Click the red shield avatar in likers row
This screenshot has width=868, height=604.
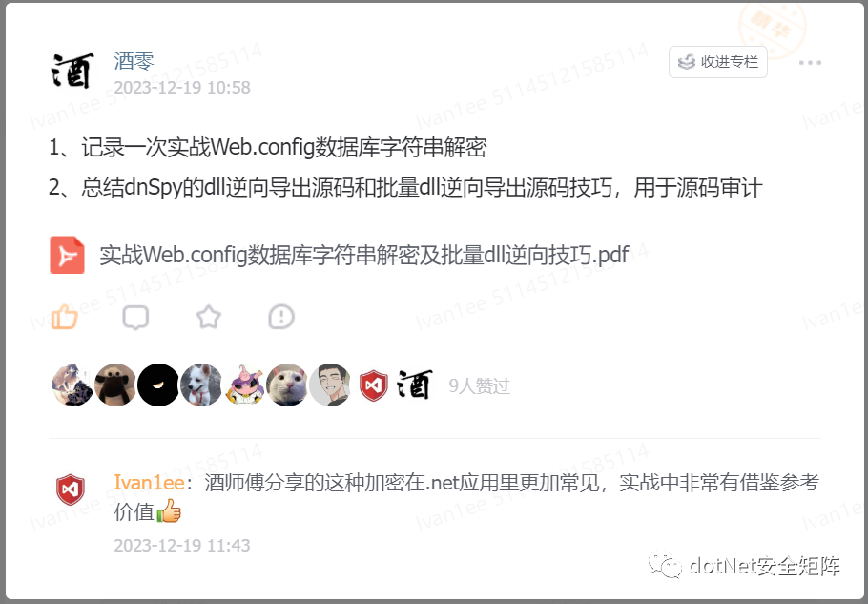click(x=374, y=385)
